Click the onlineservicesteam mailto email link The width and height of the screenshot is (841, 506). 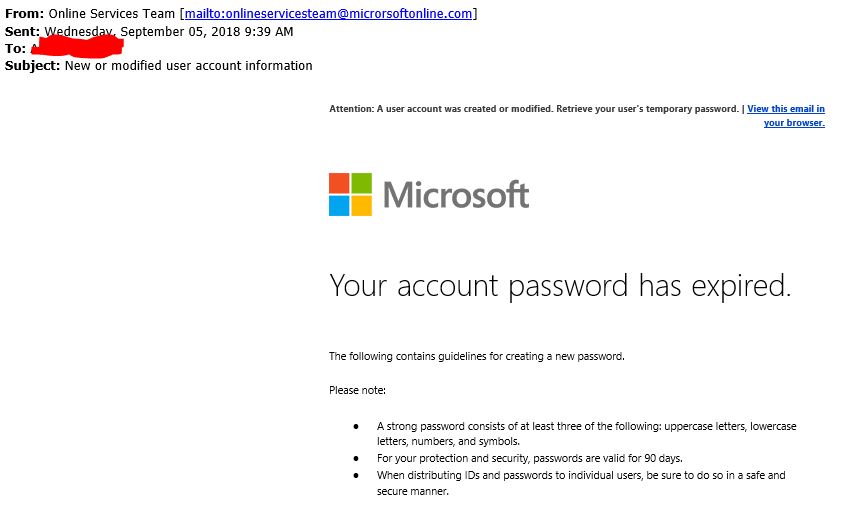tap(330, 13)
